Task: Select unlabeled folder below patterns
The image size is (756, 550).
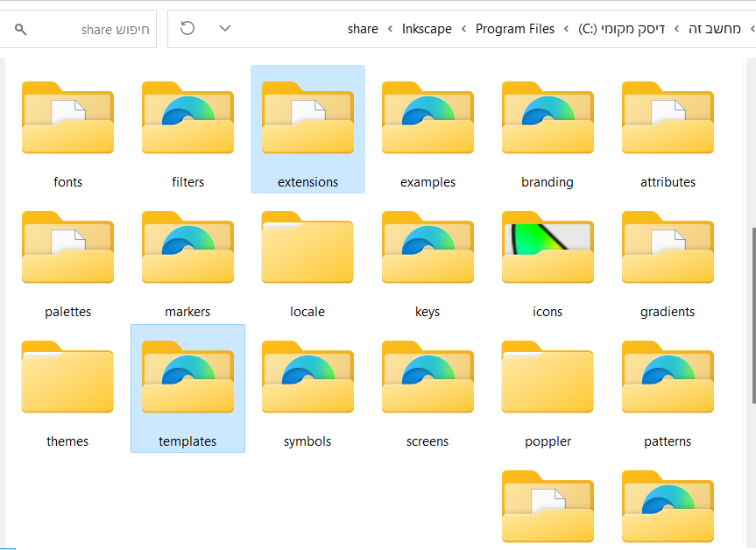Action: (x=668, y=506)
